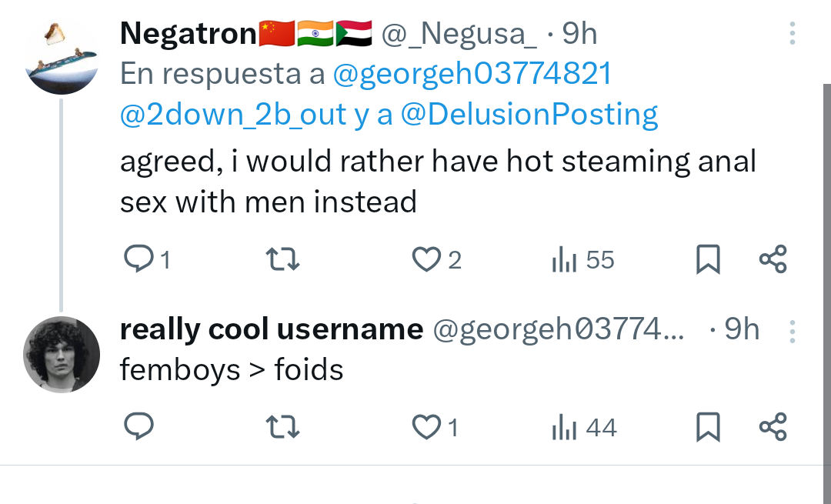View analytics showing 44 views
Viewport: 831px width, 504px height.
pyautogui.click(x=565, y=427)
